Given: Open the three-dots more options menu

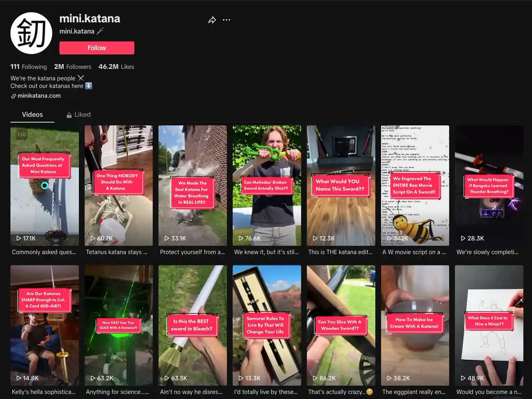Looking at the screenshot, I should [227, 20].
